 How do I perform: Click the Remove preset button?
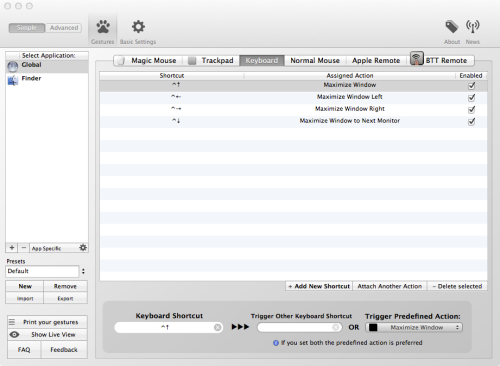(65, 286)
